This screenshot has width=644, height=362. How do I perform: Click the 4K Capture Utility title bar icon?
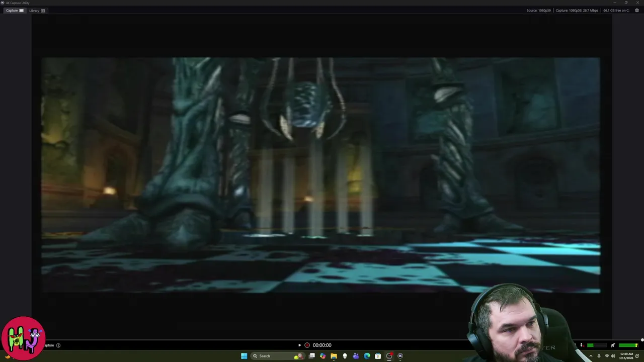(3, 3)
